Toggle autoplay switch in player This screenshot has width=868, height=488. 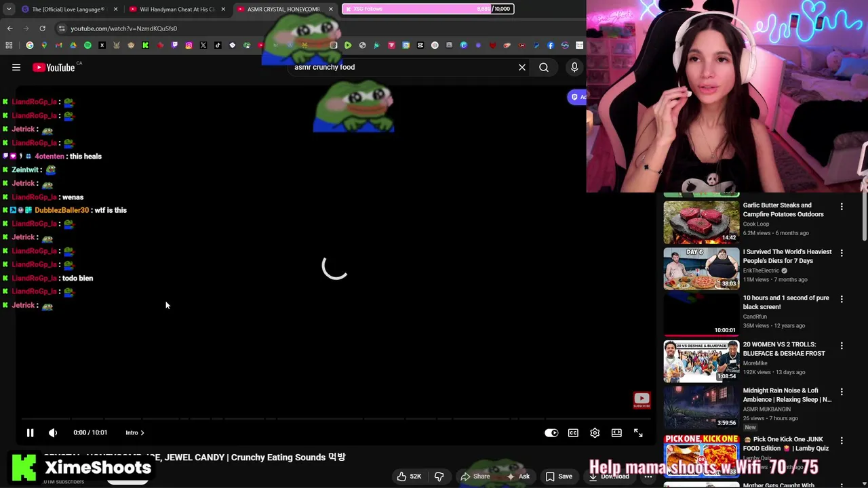pos(551,432)
